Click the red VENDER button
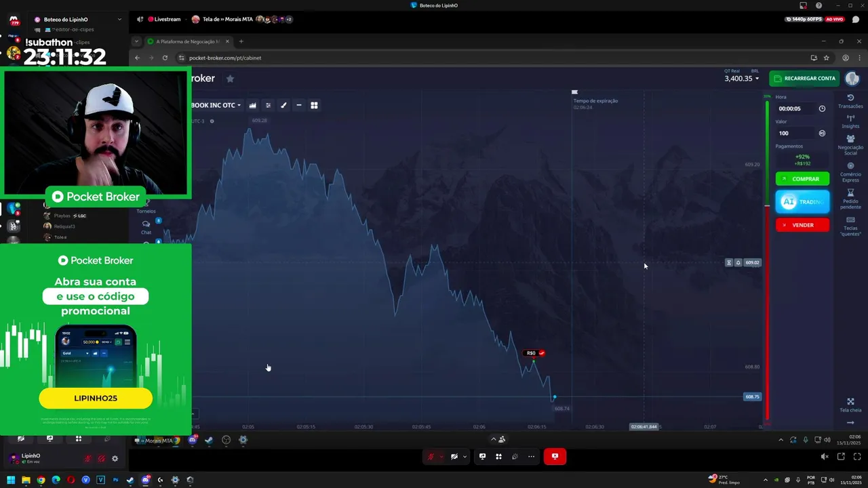The image size is (868, 488). coord(802,225)
